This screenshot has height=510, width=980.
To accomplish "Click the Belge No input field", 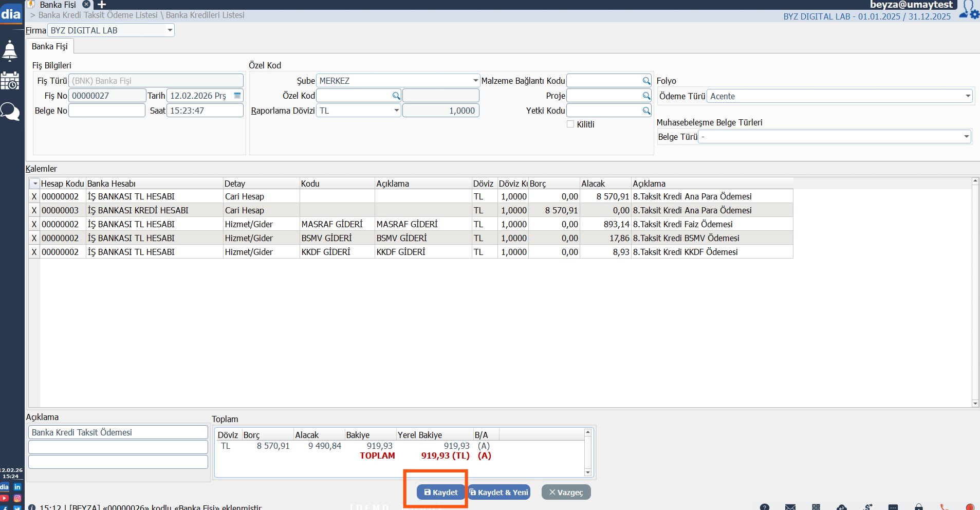I will 107,111.
